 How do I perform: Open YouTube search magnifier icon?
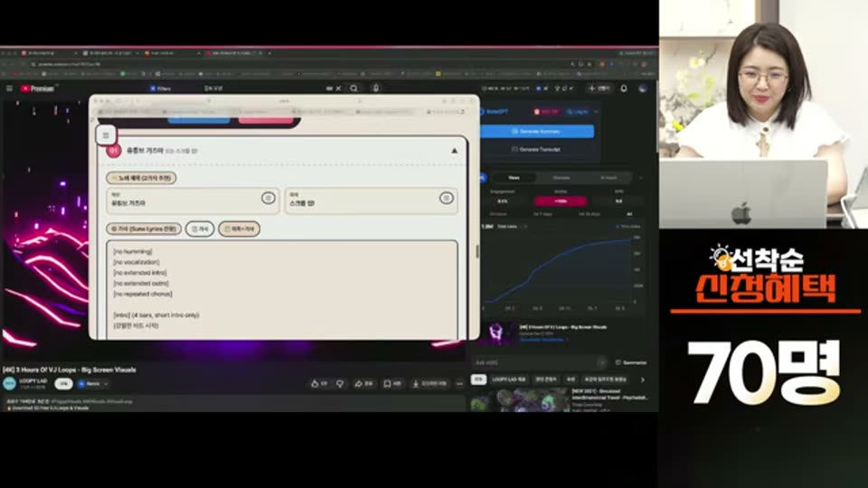354,89
